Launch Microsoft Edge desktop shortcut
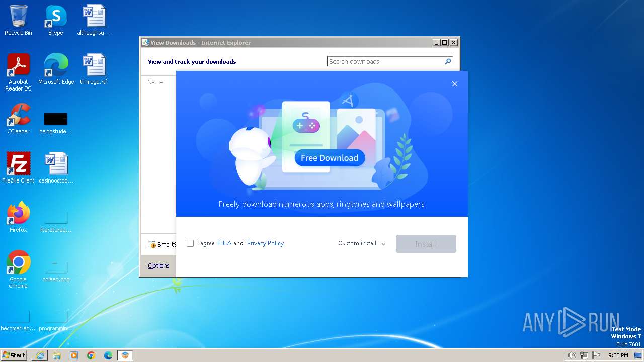This screenshot has height=362, width=644. click(56, 69)
